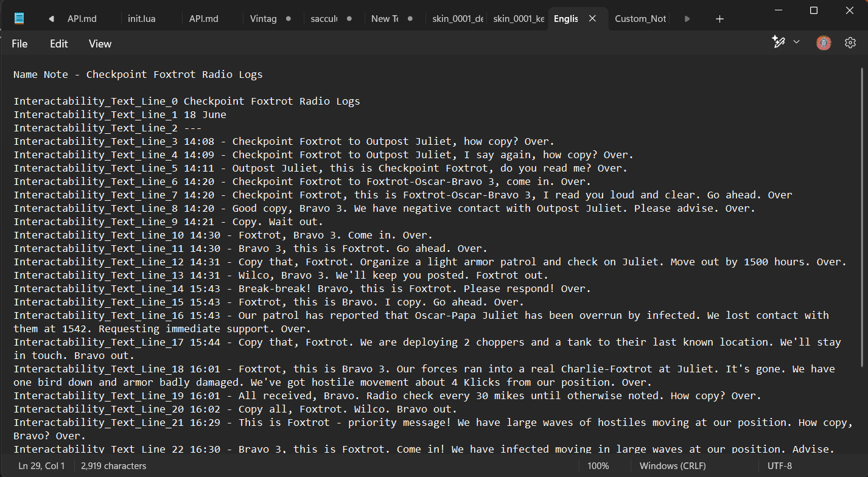Viewport: 868px width, 477px height.
Task: Click the Windows (CRLF) line ending indicator
Action: pos(672,466)
